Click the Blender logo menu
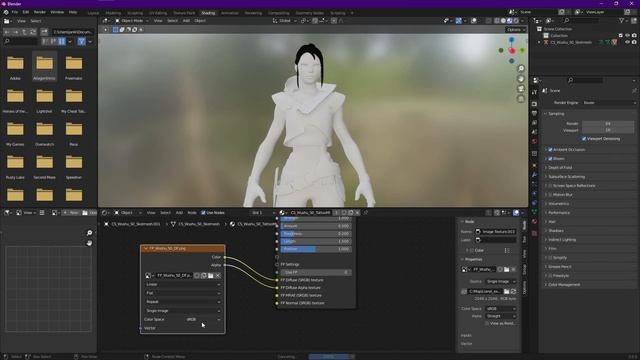640x360 pixels. (6, 13)
